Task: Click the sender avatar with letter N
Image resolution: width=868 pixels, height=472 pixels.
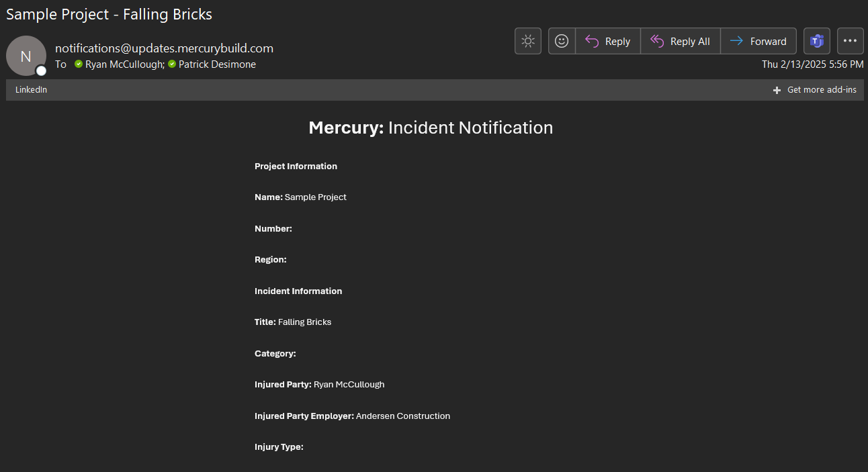Action: tap(26, 56)
